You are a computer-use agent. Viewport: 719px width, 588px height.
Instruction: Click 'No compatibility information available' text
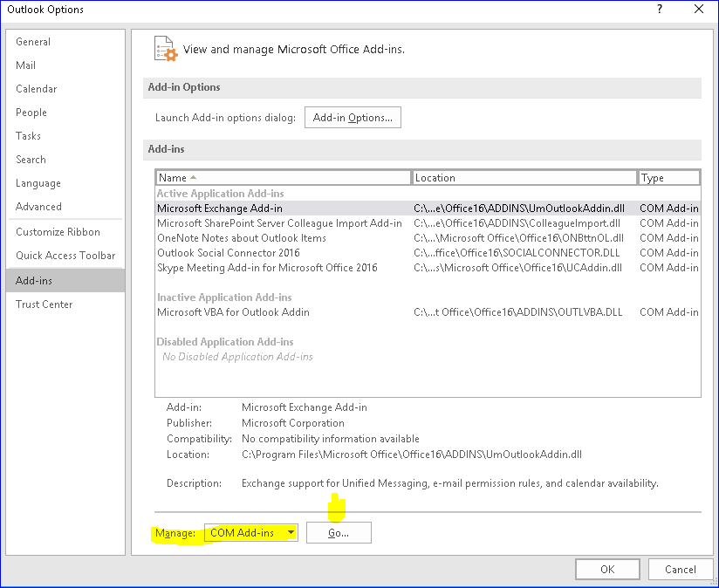[x=330, y=439]
